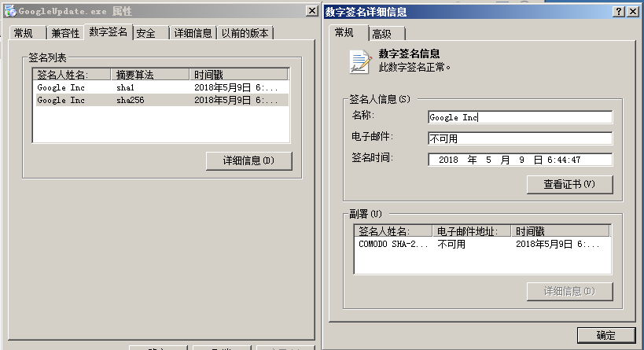The image size is (644, 350).
Task: Click the 时间戳 header in 副署 list
Action: (560, 231)
